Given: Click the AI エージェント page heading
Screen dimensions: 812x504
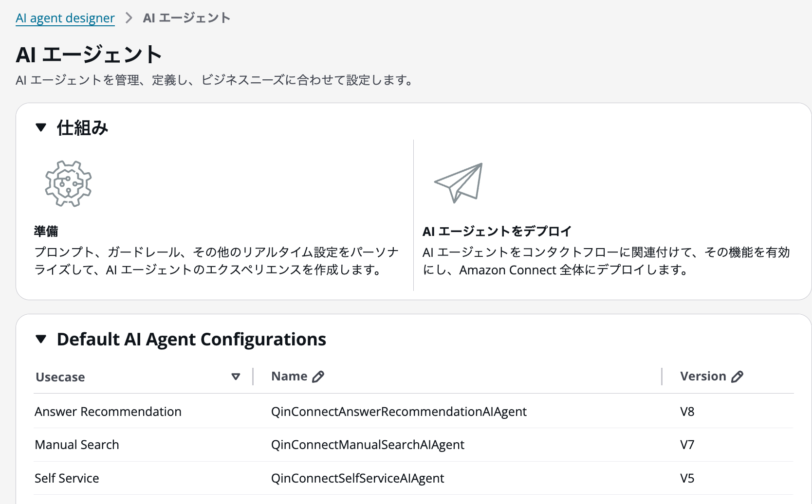Looking at the screenshot, I should (x=89, y=54).
